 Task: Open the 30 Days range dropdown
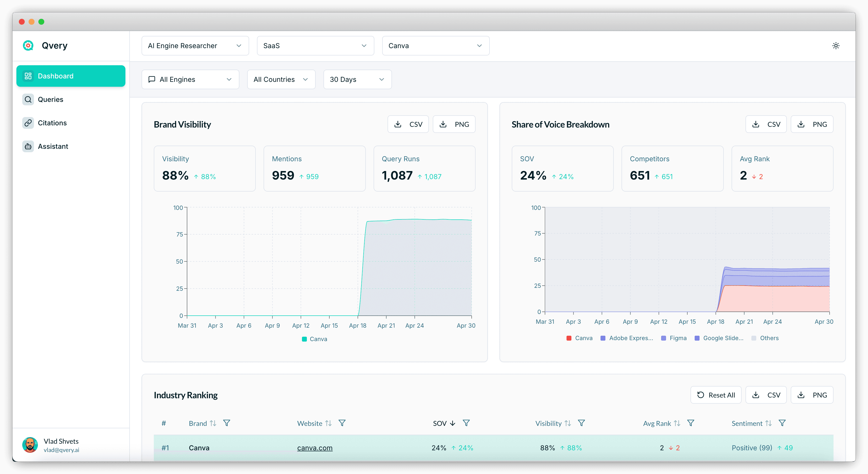(357, 79)
